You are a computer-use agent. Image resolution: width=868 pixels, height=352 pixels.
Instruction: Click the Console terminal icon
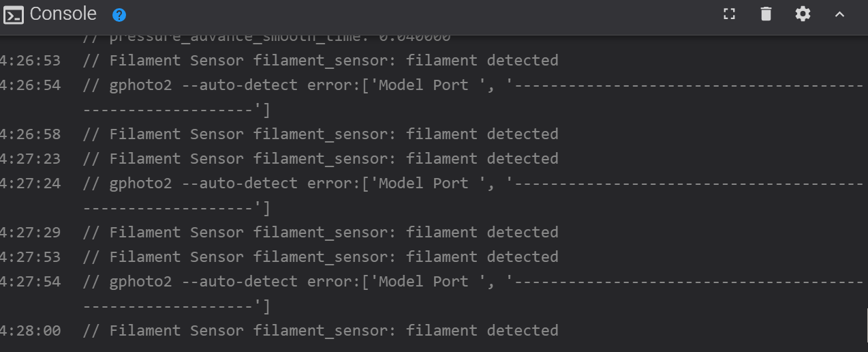pos(14,14)
